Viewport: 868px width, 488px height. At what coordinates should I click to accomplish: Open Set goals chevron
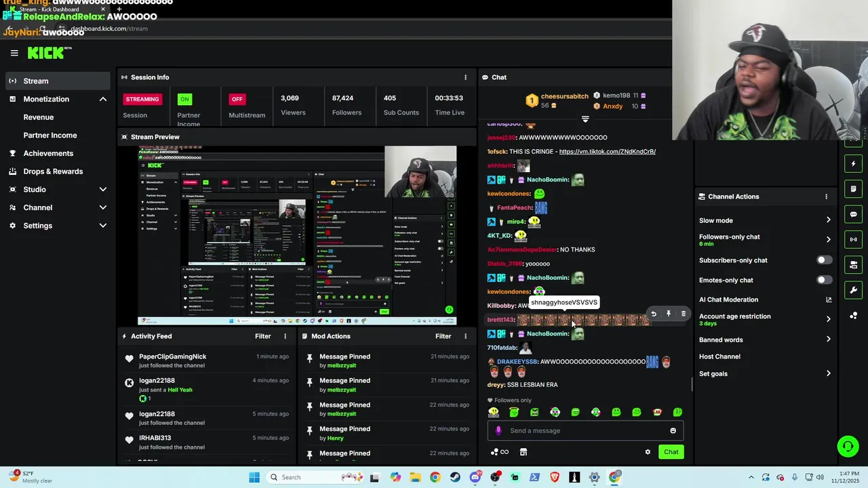click(x=828, y=373)
